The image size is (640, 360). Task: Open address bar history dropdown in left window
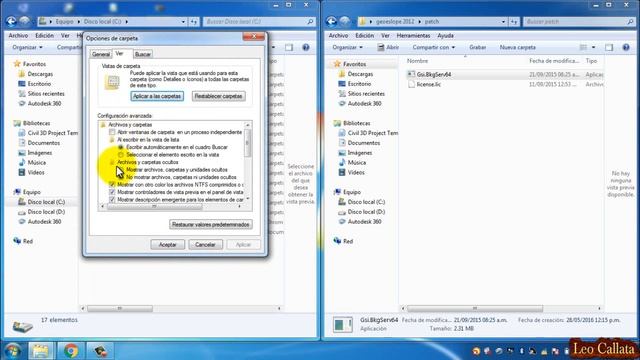point(183,21)
